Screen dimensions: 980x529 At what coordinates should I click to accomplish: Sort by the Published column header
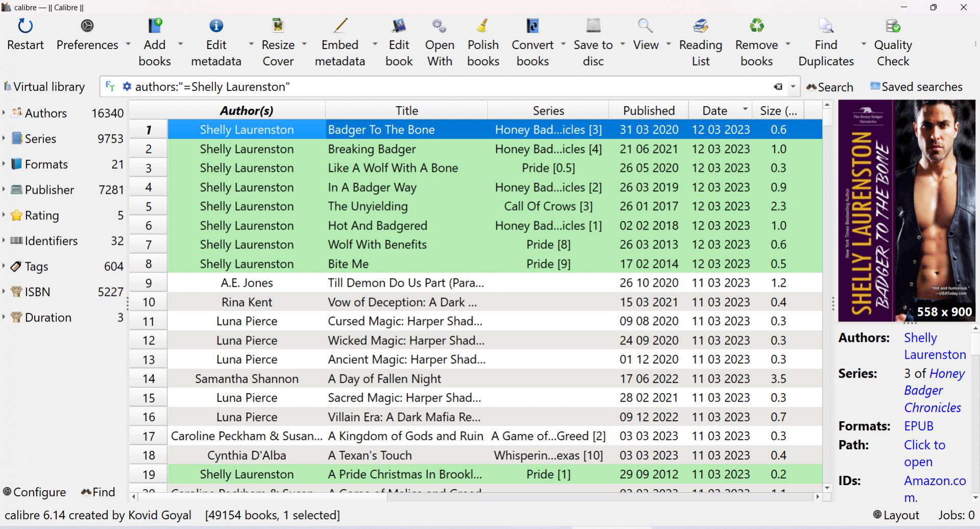(649, 111)
